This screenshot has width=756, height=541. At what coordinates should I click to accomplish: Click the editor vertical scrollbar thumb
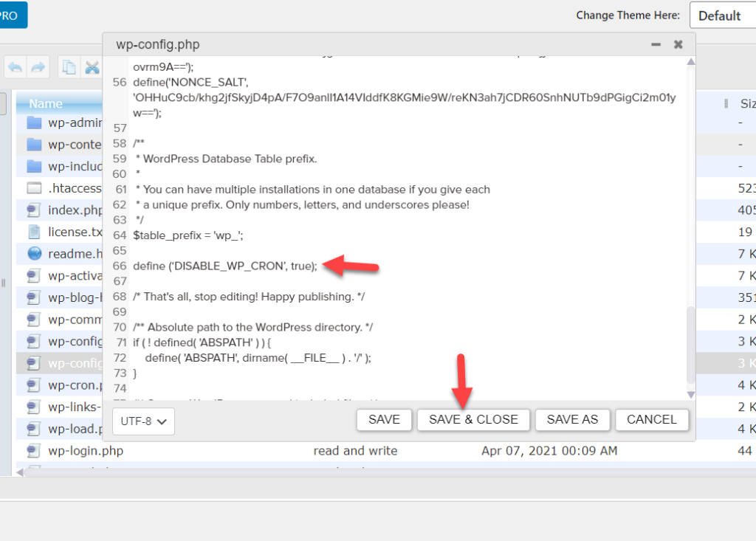[690, 344]
